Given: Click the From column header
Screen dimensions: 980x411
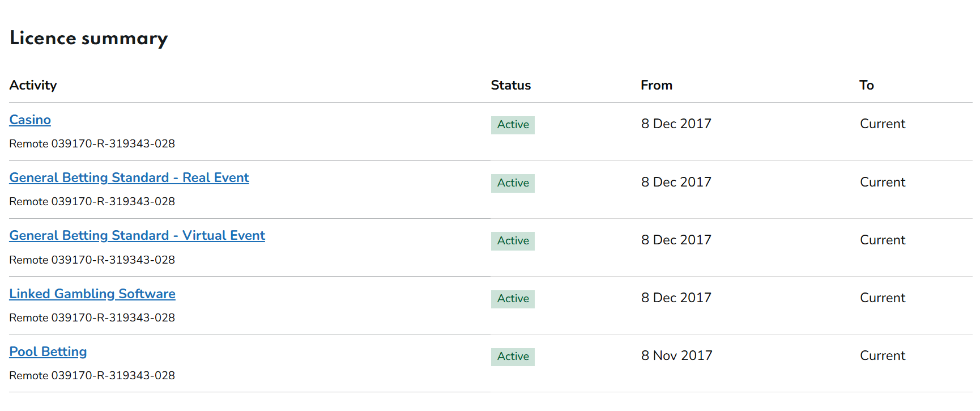Looking at the screenshot, I should coord(657,86).
